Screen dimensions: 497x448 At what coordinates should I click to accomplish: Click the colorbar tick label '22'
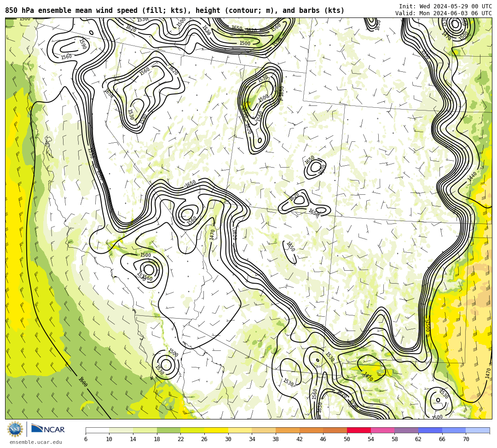click(x=181, y=439)
